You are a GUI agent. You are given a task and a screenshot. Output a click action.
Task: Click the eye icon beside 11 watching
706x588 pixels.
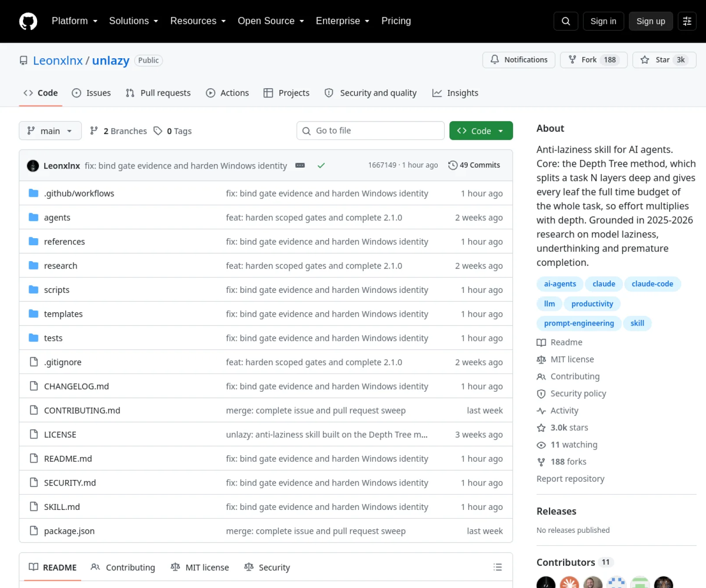[541, 445]
